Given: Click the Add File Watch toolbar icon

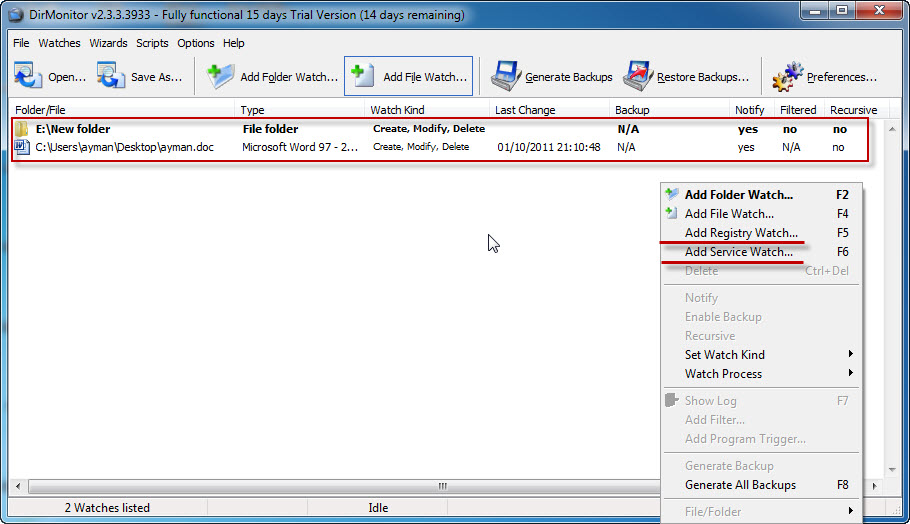Looking at the screenshot, I should click(363, 76).
